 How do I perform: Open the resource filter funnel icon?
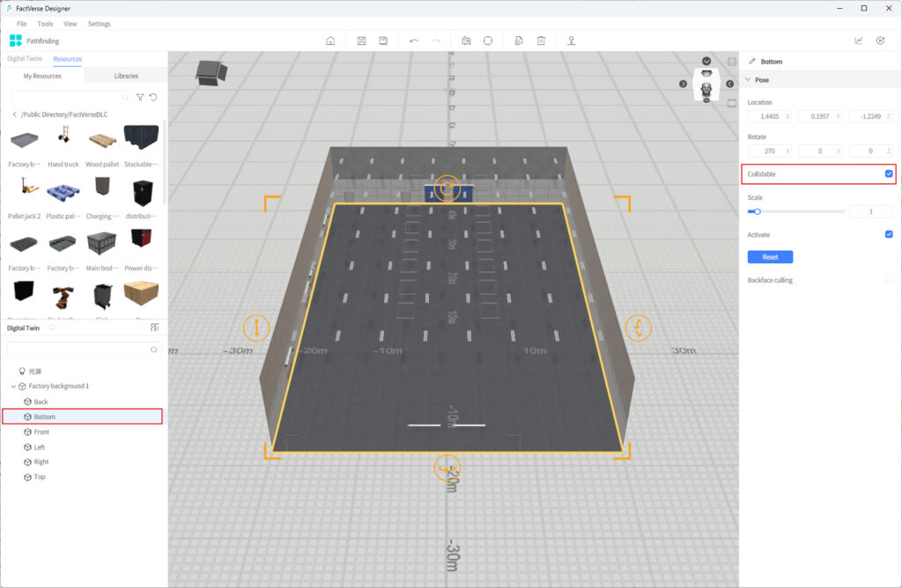pos(140,97)
